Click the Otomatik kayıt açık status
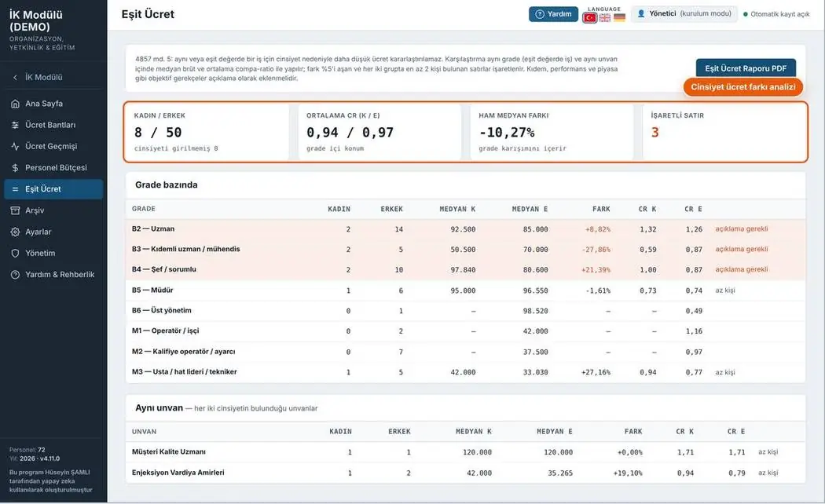This screenshot has width=825, height=504. point(776,14)
